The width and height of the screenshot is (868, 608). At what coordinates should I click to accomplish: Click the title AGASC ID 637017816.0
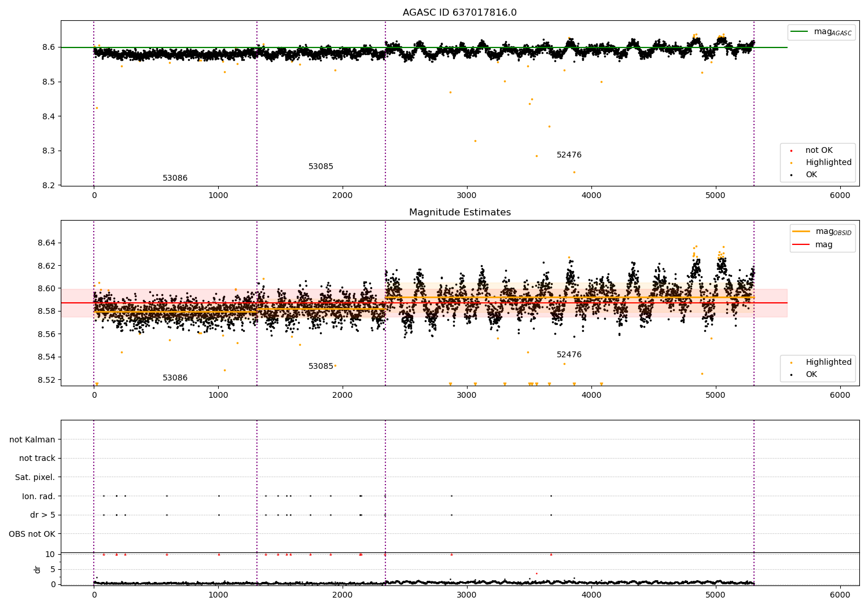click(459, 13)
